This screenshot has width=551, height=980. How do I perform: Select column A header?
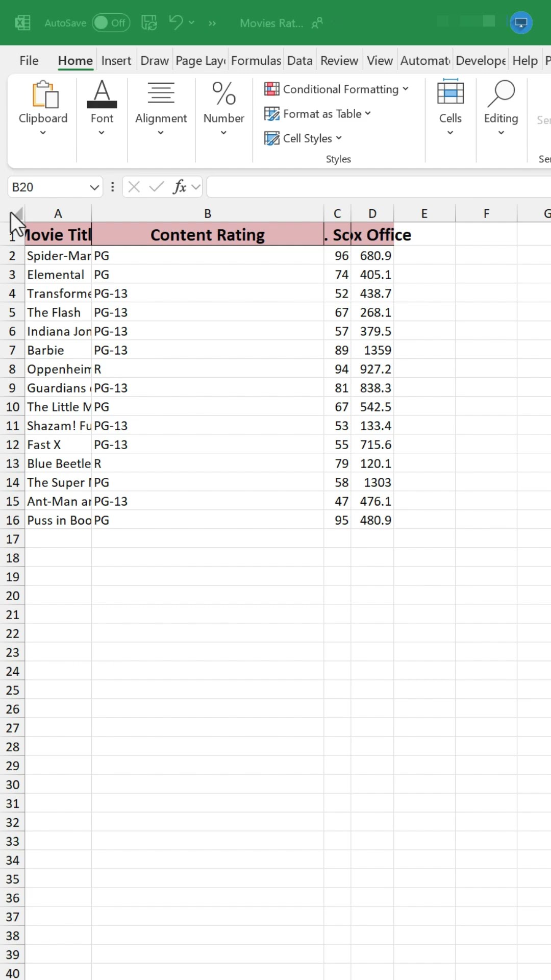coord(58,214)
